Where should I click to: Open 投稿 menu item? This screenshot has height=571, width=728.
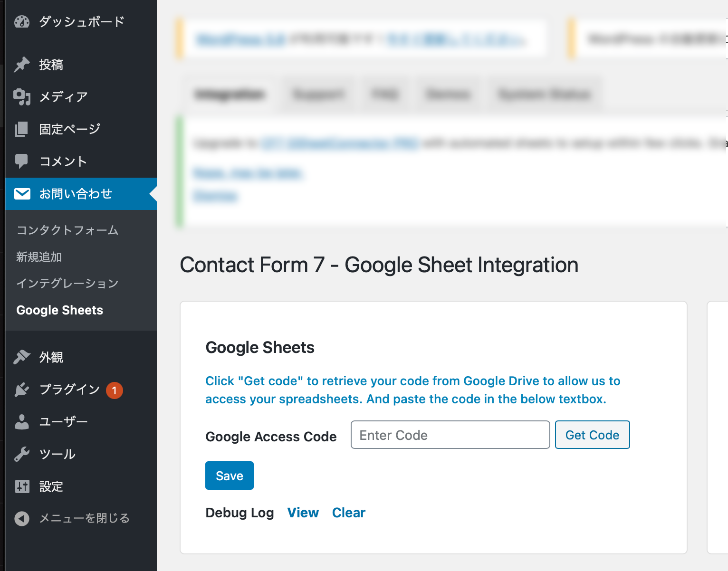(x=81, y=65)
